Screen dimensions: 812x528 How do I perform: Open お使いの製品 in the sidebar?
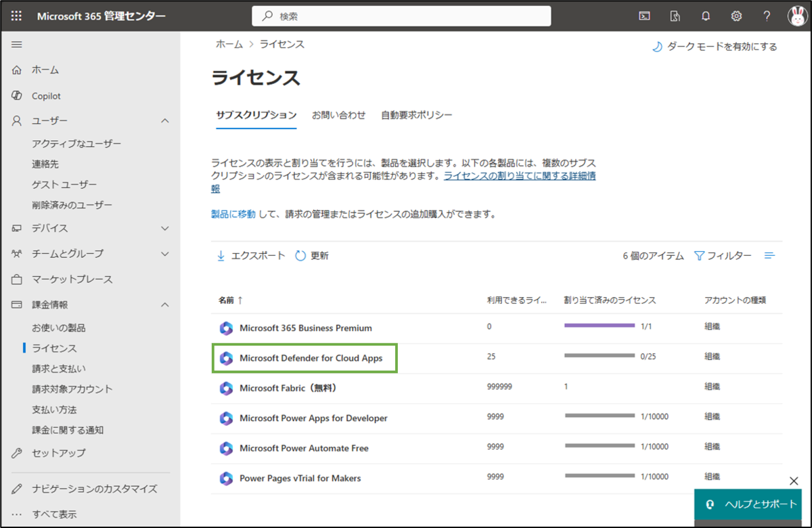point(59,328)
